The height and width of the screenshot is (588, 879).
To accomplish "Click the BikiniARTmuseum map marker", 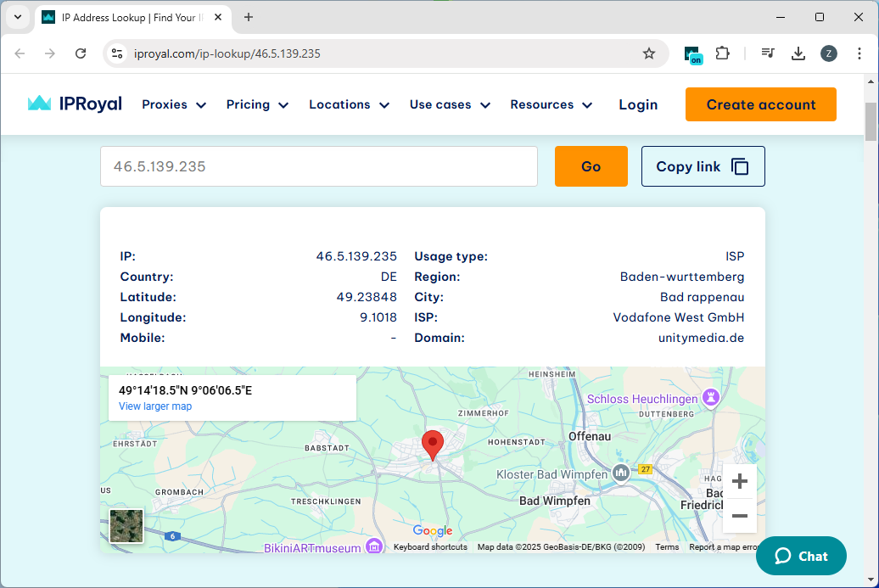I will (x=374, y=546).
